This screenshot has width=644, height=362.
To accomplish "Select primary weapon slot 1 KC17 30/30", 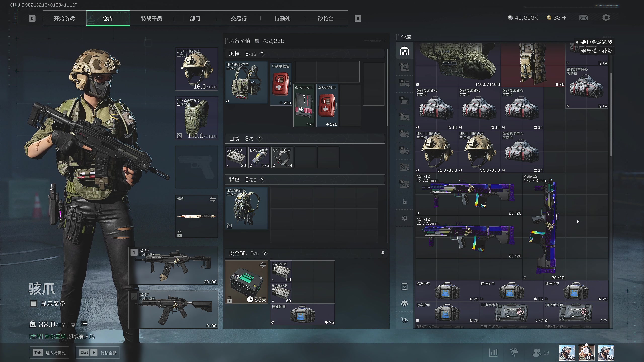I will [173, 266].
